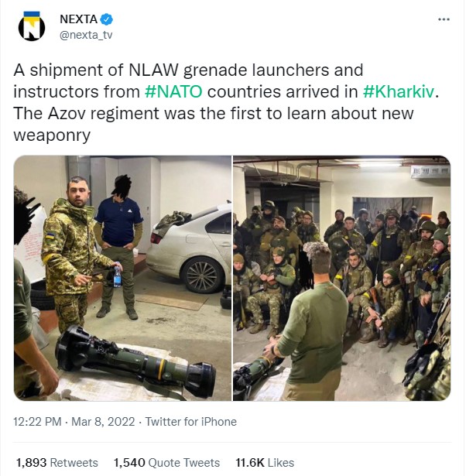Click the 12:22 PM Mar 8, 2022 timestamp

coord(75,422)
